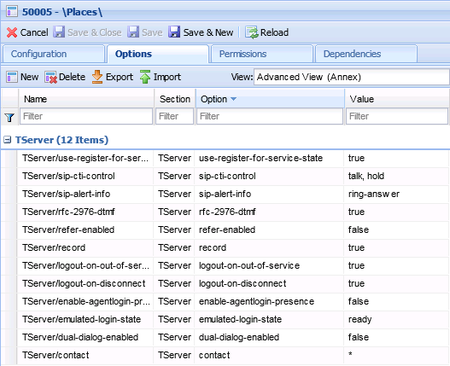The image size is (450, 366).
Task: Click the asterisk value of contact
Action: tap(350, 354)
